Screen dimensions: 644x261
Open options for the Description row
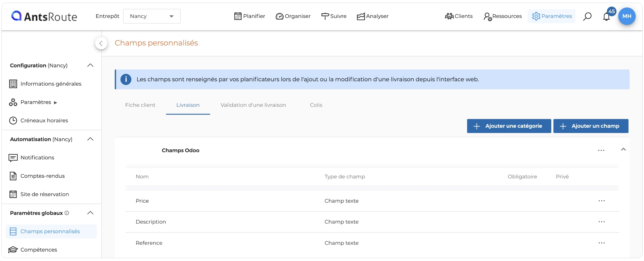(x=602, y=222)
